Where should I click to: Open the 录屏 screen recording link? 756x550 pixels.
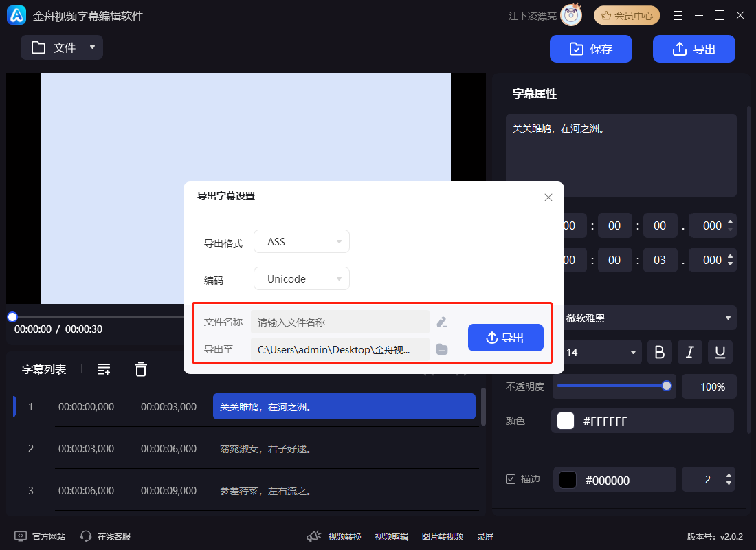[x=485, y=536]
